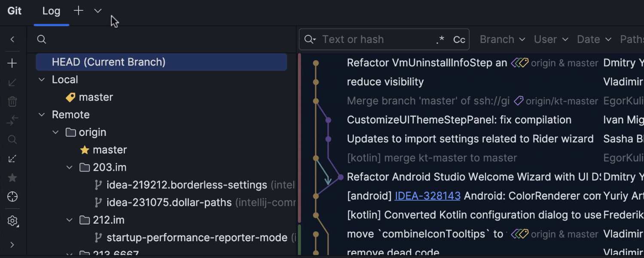
Task: Collapse the origin remote folder
Action: pos(55,132)
